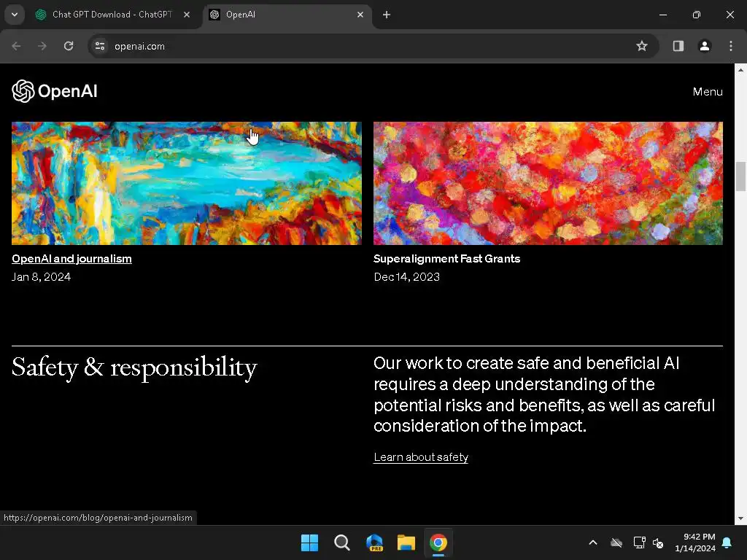Click the scrollbar up arrow
747x560 pixels.
coord(740,69)
